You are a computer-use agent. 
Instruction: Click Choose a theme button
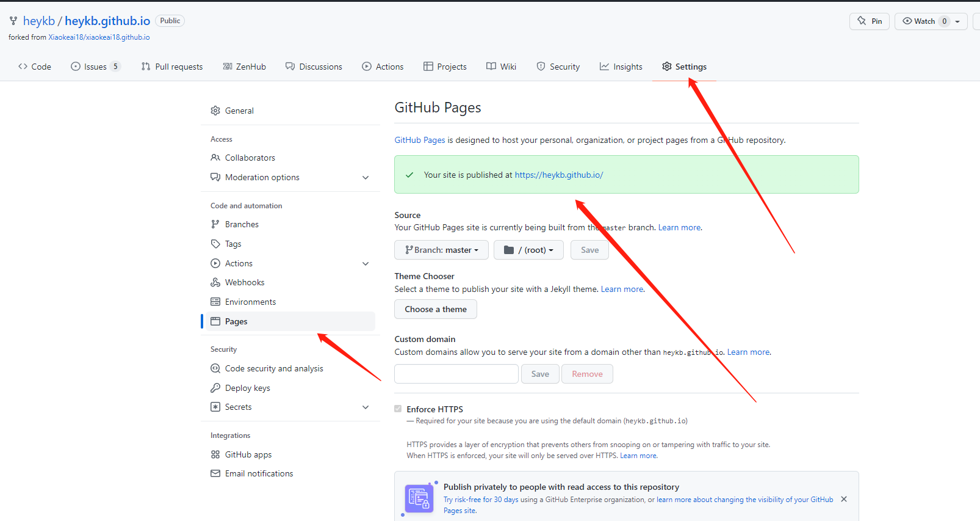click(436, 309)
